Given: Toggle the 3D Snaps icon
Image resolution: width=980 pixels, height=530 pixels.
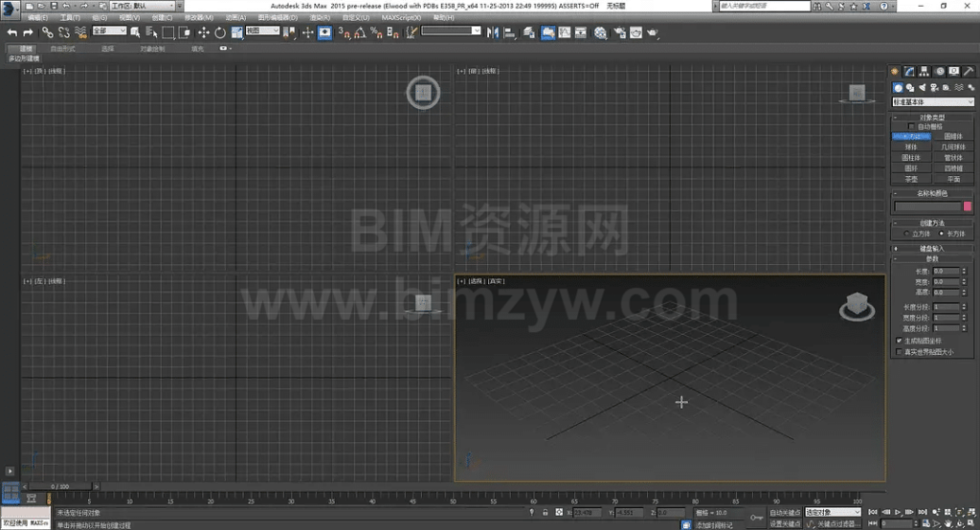Looking at the screenshot, I should 344,33.
